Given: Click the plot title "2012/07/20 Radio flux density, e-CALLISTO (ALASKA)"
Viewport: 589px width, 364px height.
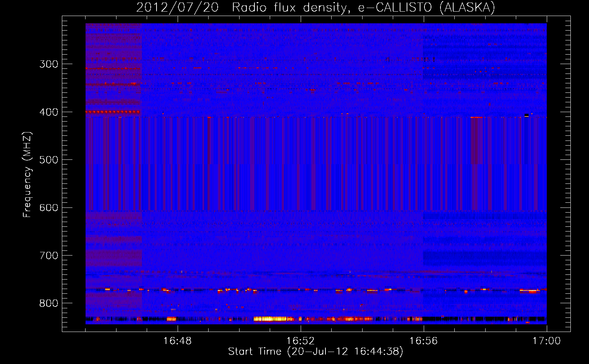Looking at the screenshot, I should tap(316, 7).
